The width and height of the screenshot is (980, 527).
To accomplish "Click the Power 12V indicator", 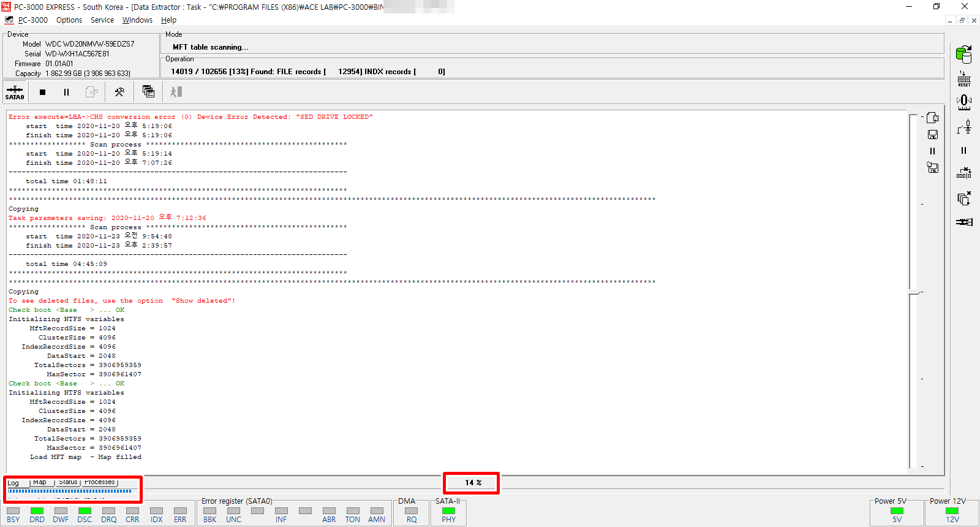I will [952, 511].
